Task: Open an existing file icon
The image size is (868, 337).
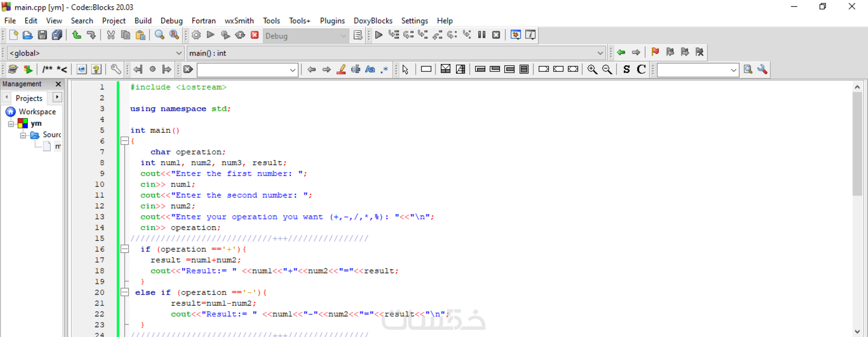Action: 28,35
